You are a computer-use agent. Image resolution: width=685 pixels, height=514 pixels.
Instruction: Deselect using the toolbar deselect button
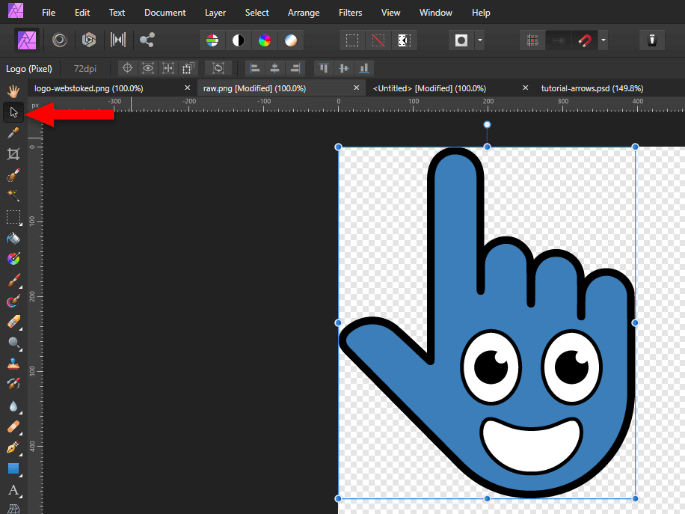pos(377,40)
